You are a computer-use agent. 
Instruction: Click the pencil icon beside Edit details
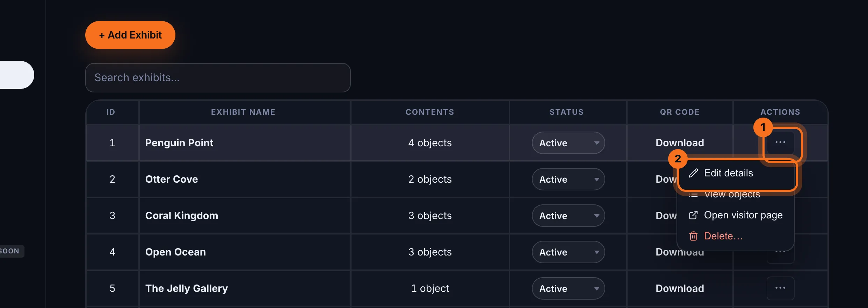(x=693, y=173)
